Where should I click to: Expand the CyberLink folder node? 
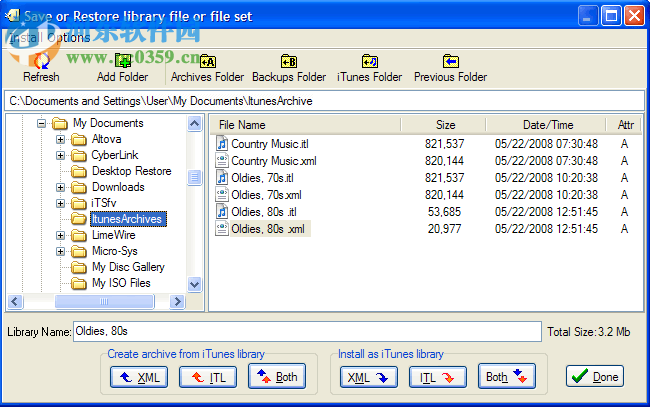60,155
